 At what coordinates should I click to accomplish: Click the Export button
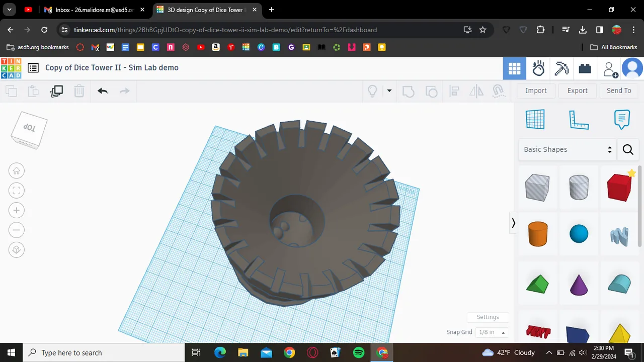(x=577, y=90)
